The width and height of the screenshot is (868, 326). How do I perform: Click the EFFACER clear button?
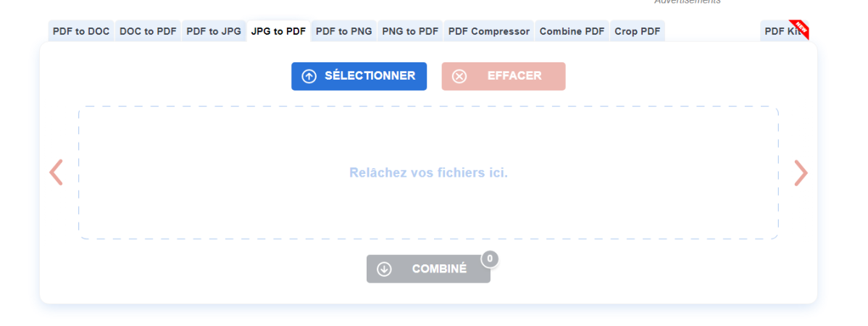pyautogui.click(x=504, y=76)
